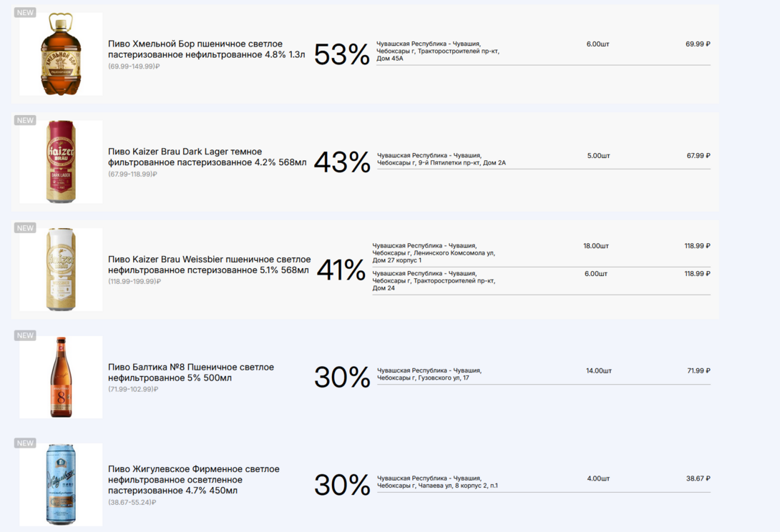Click the NEW badge on Хмельной Бор
The height and width of the screenshot is (532, 780).
pyautogui.click(x=25, y=13)
